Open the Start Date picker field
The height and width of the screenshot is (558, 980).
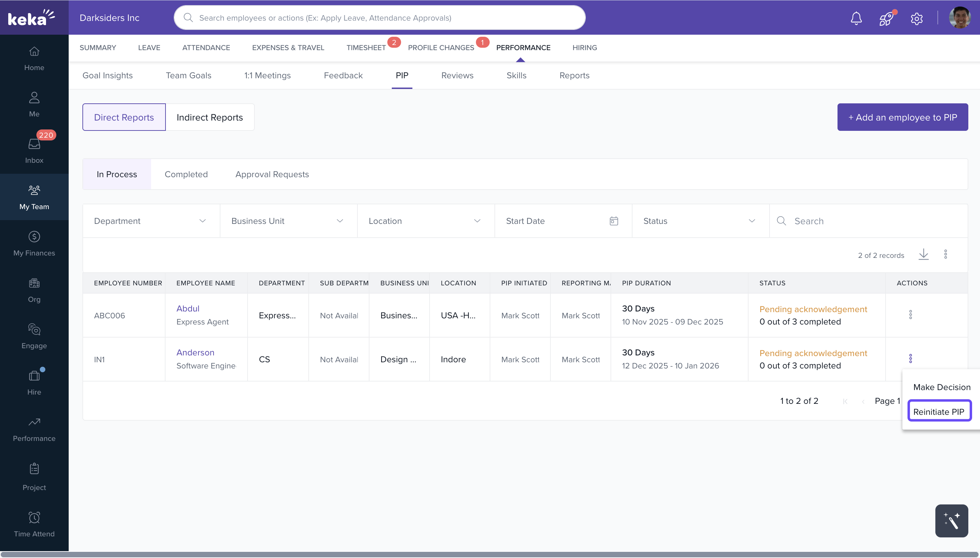(562, 221)
